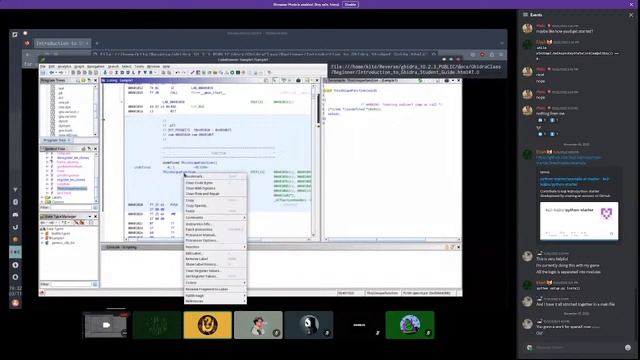The width and height of the screenshot is (640, 360).
Task: Choose Edit Label... in context menu
Action: 215,253
